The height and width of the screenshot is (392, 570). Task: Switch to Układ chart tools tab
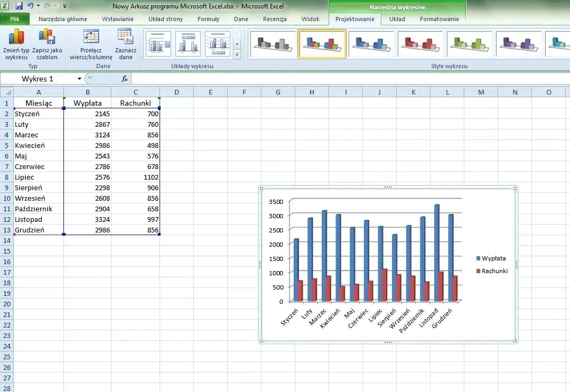[397, 19]
